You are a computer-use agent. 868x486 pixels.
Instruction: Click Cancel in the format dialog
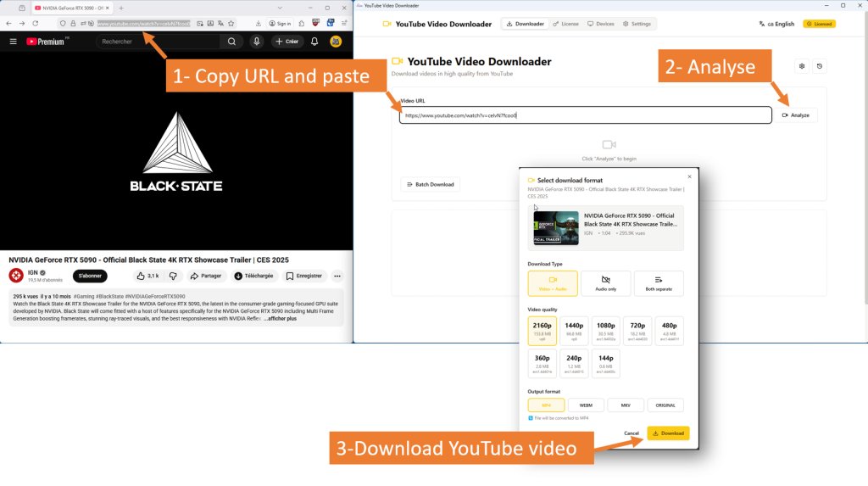coord(631,433)
